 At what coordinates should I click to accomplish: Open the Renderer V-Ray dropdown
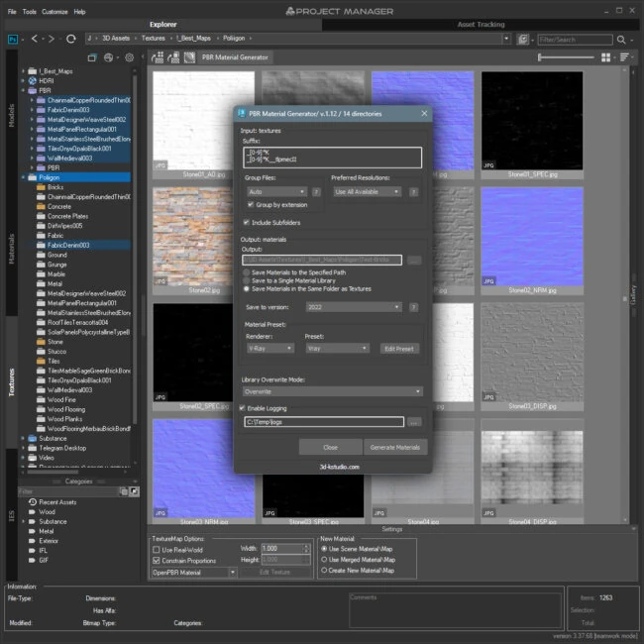pos(269,349)
